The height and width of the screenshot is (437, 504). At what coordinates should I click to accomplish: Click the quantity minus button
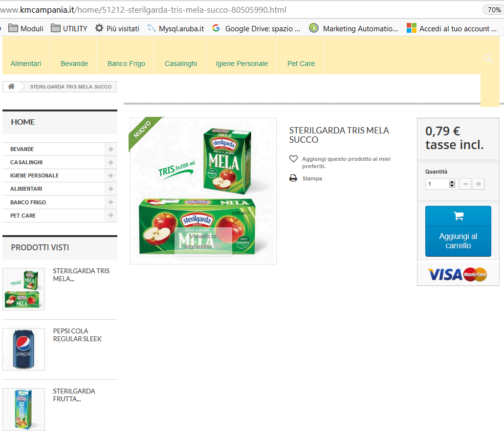[x=465, y=184]
